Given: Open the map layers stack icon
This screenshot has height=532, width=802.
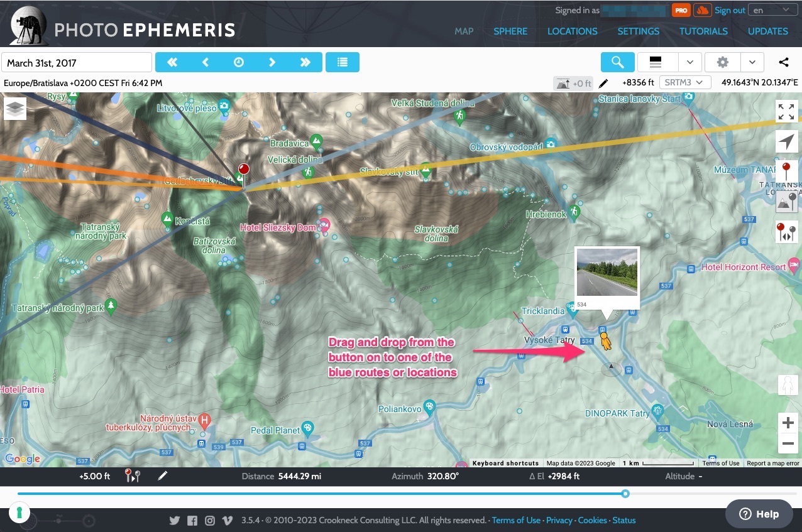Looking at the screenshot, I should click(16, 109).
